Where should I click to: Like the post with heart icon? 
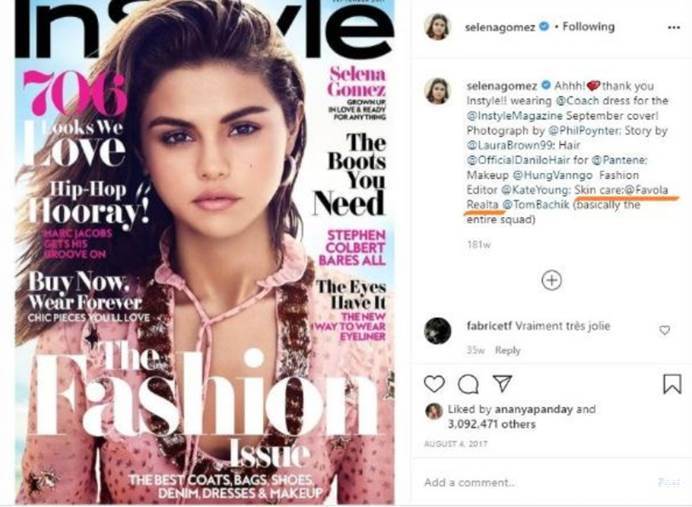pos(434,384)
